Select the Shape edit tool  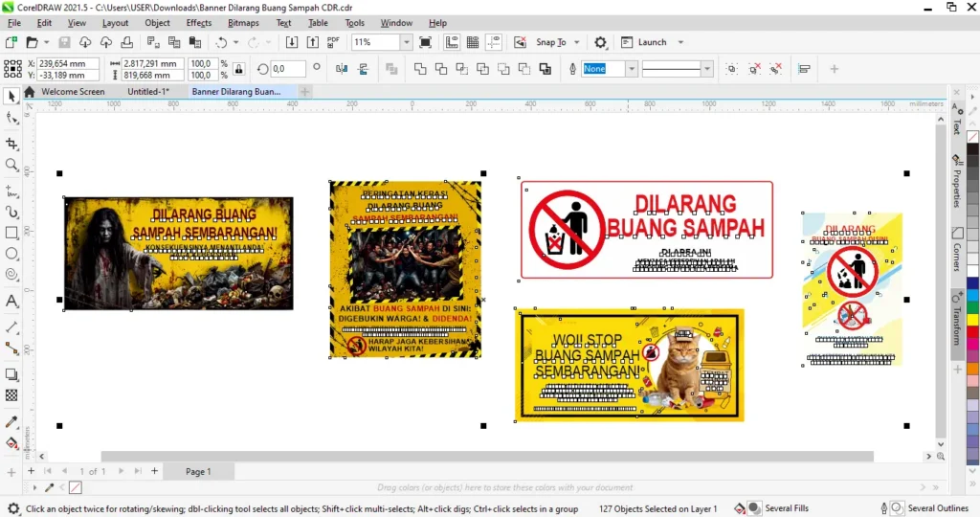11,118
